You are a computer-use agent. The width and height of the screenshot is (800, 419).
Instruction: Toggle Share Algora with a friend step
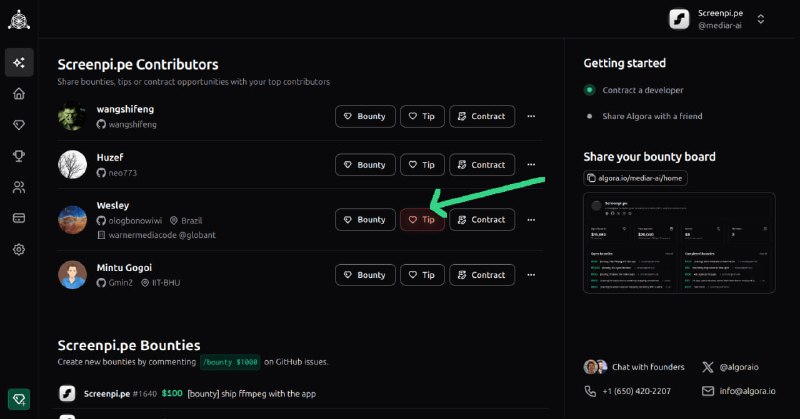pyautogui.click(x=590, y=116)
